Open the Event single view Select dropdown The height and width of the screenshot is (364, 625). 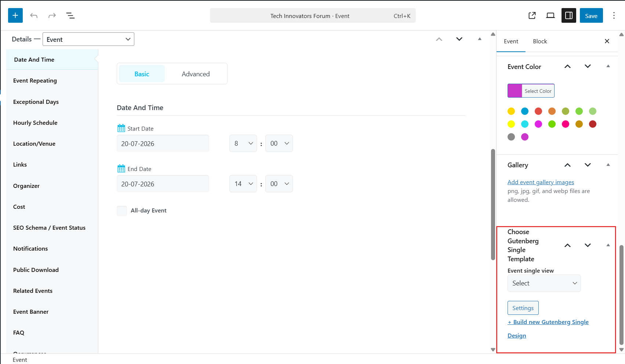click(544, 283)
